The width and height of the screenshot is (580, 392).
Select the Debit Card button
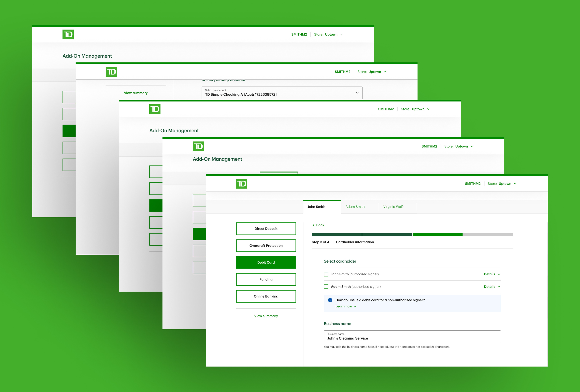pos(266,262)
